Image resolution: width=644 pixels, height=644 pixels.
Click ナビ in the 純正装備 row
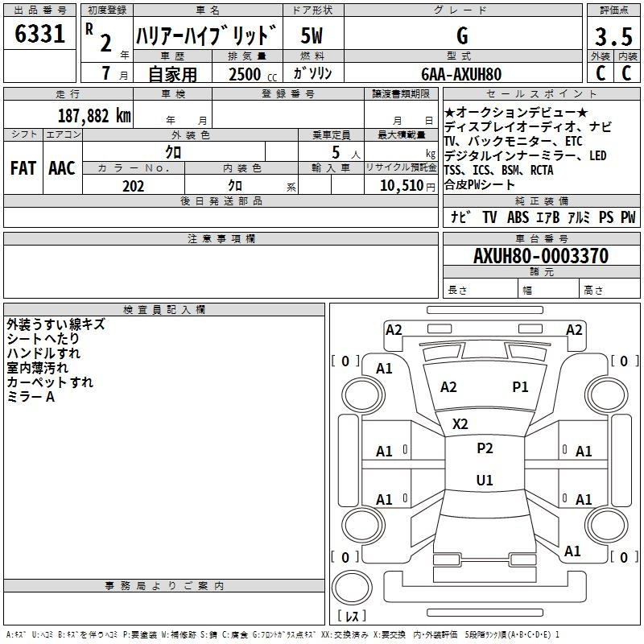tap(460, 217)
